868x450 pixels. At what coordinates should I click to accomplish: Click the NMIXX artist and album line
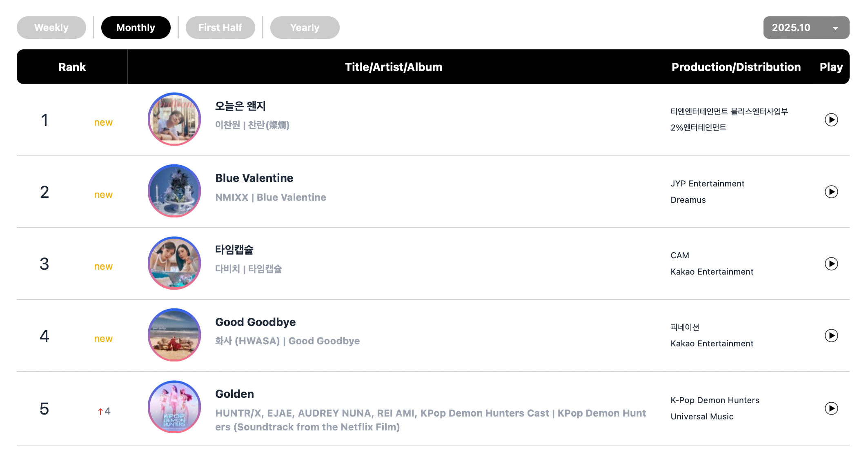[270, 197]
